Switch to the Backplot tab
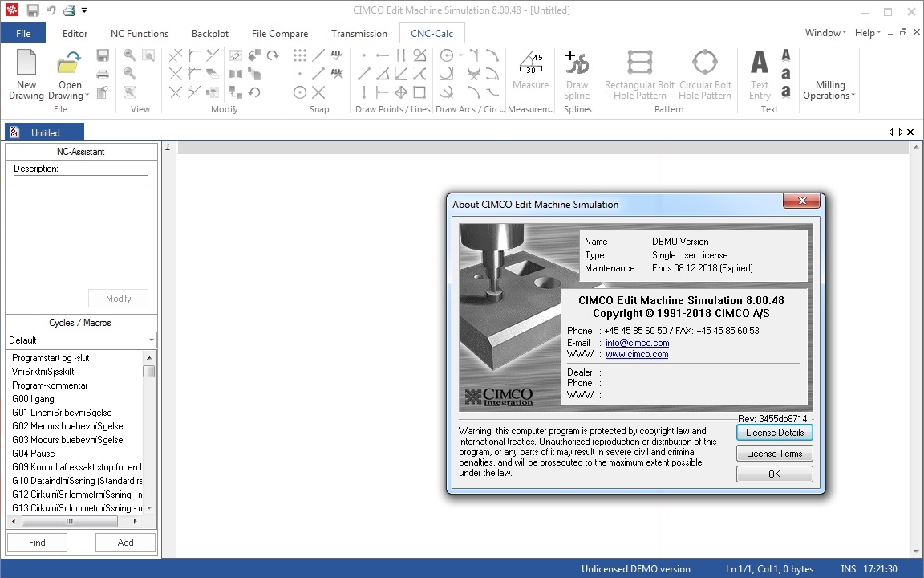The image size is (924, 578). point(210,34)
